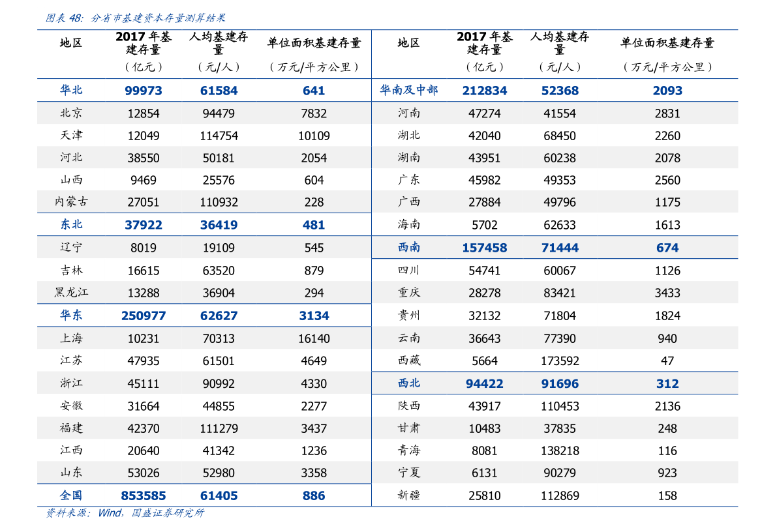This screenshot has width=777, height=532.
Task: Select 上海's unit-area value 16140
Action: [x=314, y=338]
